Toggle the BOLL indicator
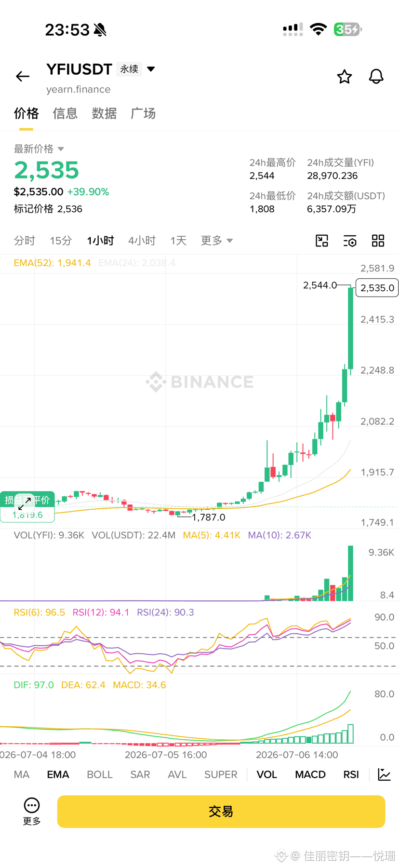The image size is (399, 868). [99, 774]
